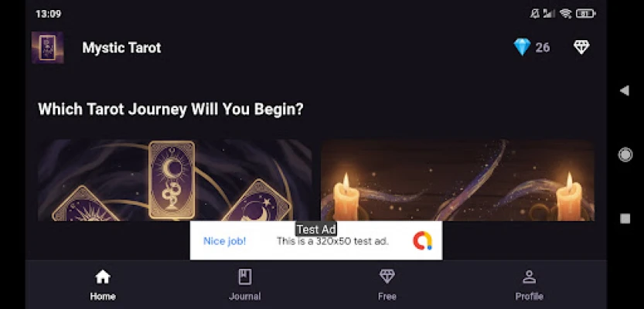Screen dimensions: 644x309
Task: Open the Profile person icon
Action: 529,277
